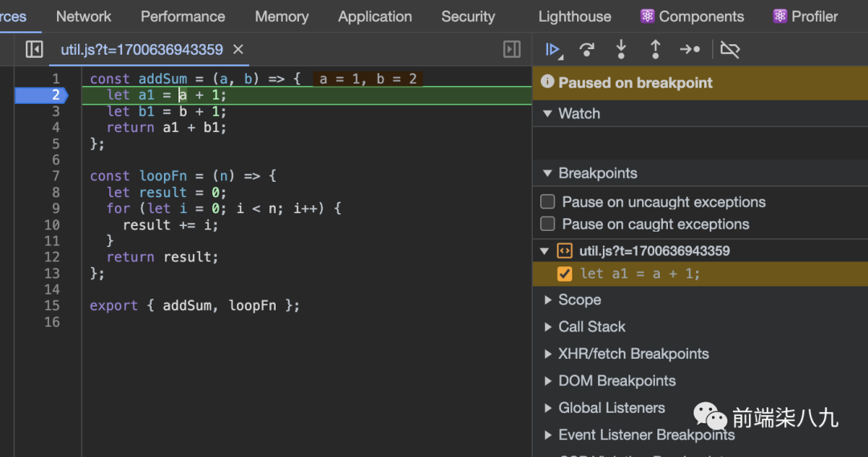Expand the Scope section
This screenshot has height=457, width=868.
tap(579, 299)
